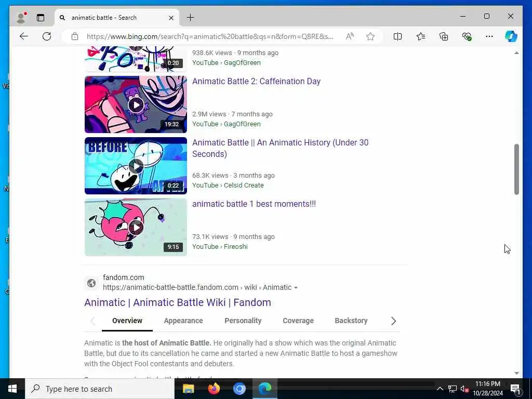Screen dimensions: 532x399
Task: Open the tab actions menu icon
Action: [41, 18]
